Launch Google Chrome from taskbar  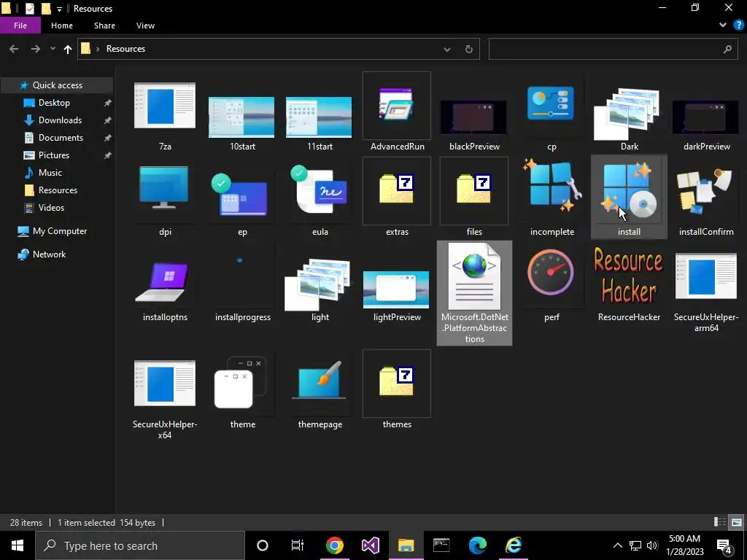(334, 545)
